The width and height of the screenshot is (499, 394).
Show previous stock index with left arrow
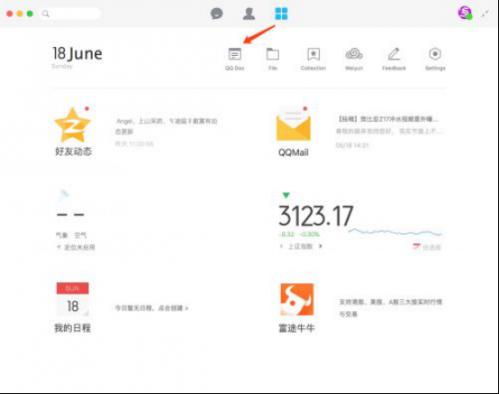click(x=281, y=246)
